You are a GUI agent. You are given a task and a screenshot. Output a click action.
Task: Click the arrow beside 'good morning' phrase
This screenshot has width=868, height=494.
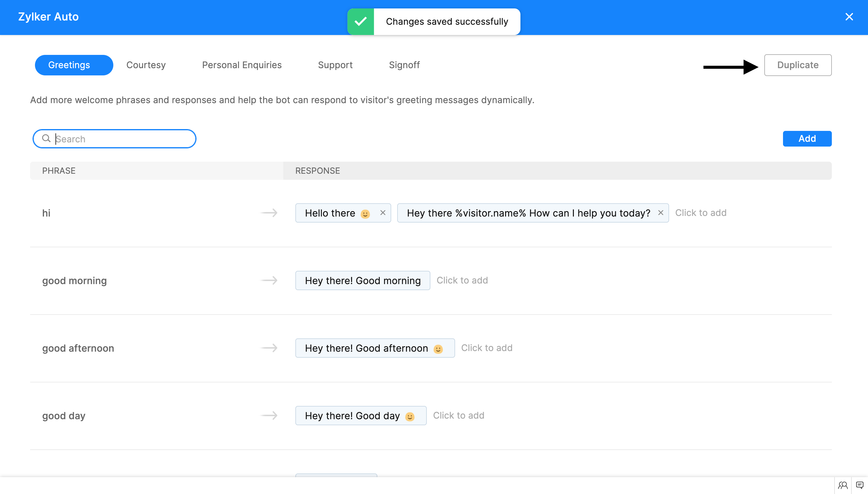[x=269, y=280]
